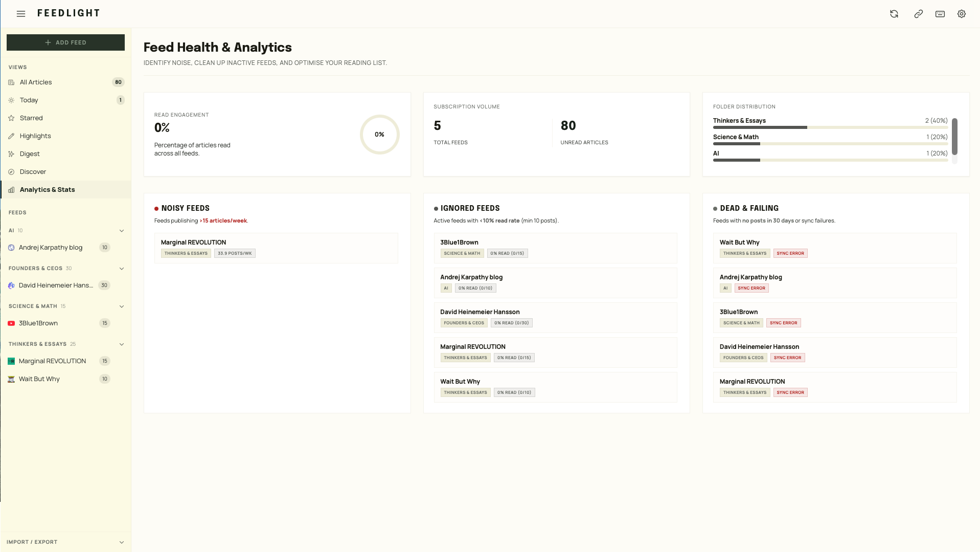Open Digest view

pyautogui.click(x=65, y=154)
